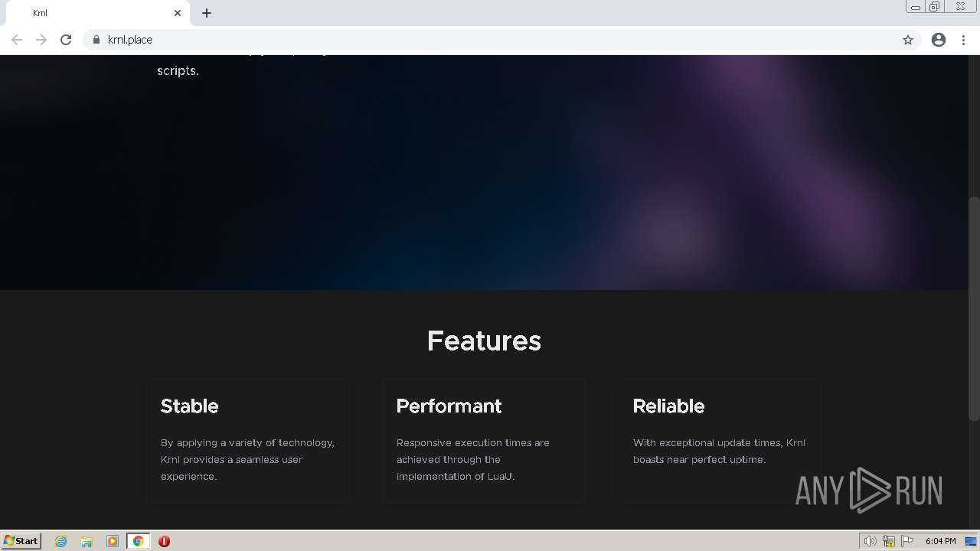Click the network tray icon

(889, 541)
